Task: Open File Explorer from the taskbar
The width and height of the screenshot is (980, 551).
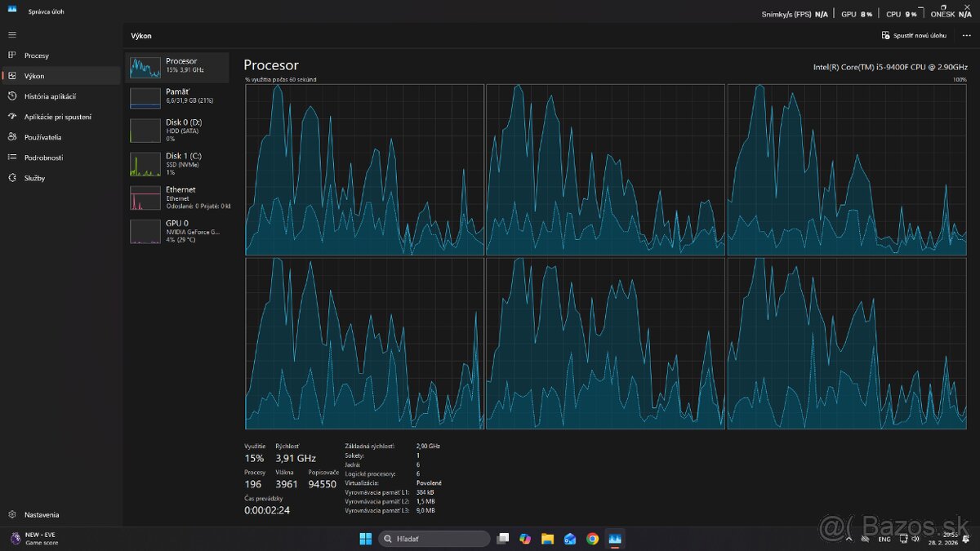Action: (x=547, y=539)
